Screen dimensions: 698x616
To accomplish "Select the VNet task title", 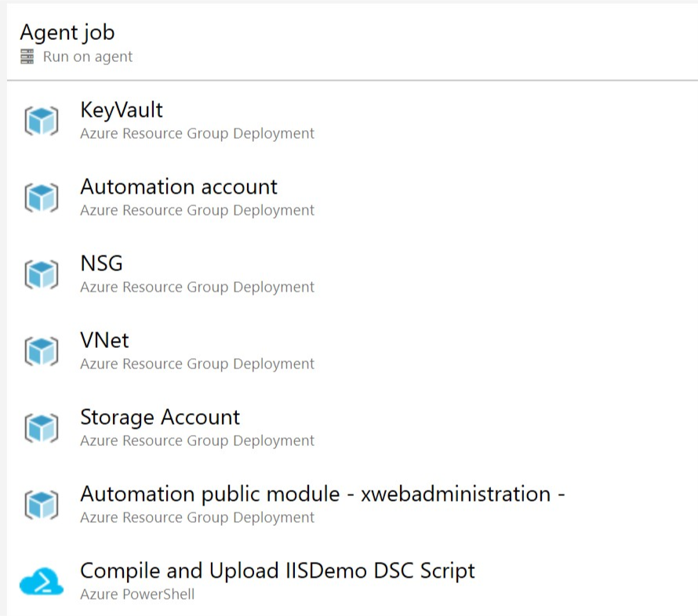I will [x=104, y=340].
